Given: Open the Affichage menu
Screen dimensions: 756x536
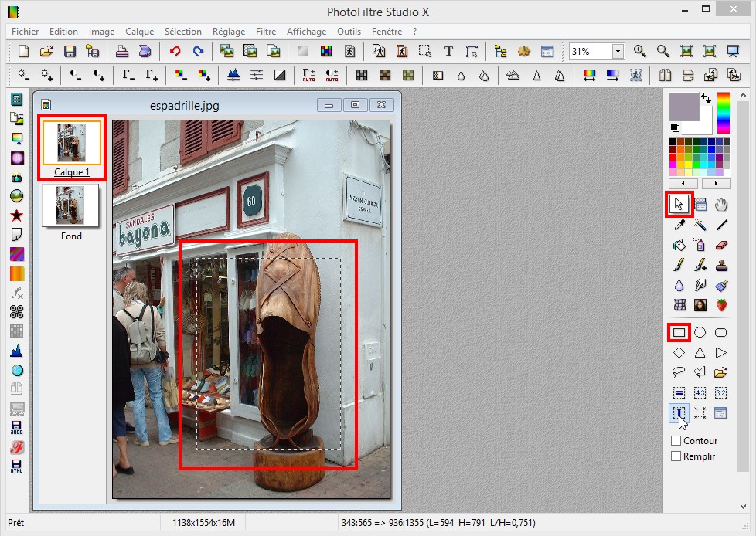Looking at the screenshot, I should (307, 32).
